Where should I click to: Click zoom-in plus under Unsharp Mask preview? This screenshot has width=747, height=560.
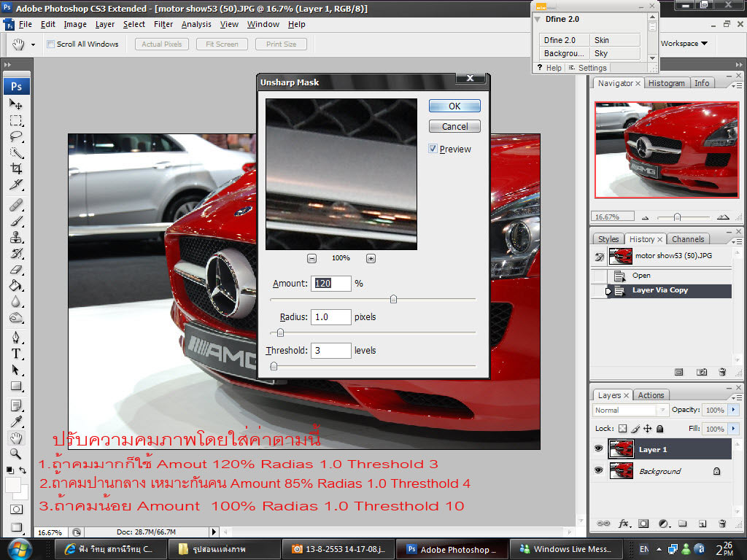pos(371,259)
